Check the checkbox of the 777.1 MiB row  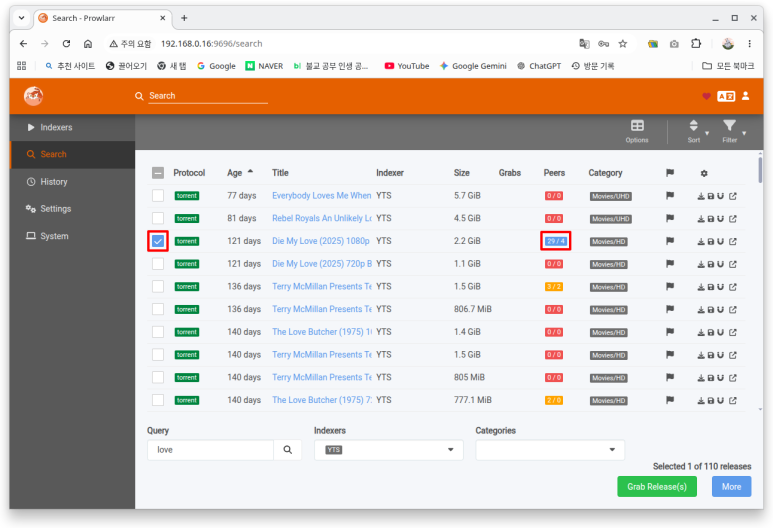pos(158,400)
